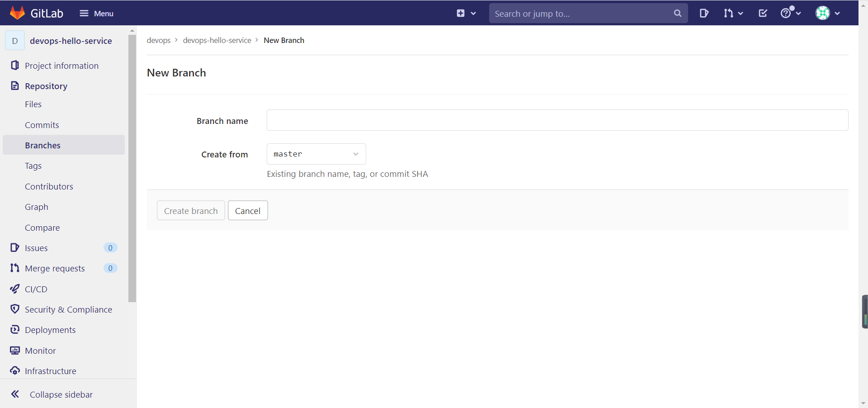This screenshot has height=408, width=868.
Task: Click the Project information icon
Action: point(15,66)
